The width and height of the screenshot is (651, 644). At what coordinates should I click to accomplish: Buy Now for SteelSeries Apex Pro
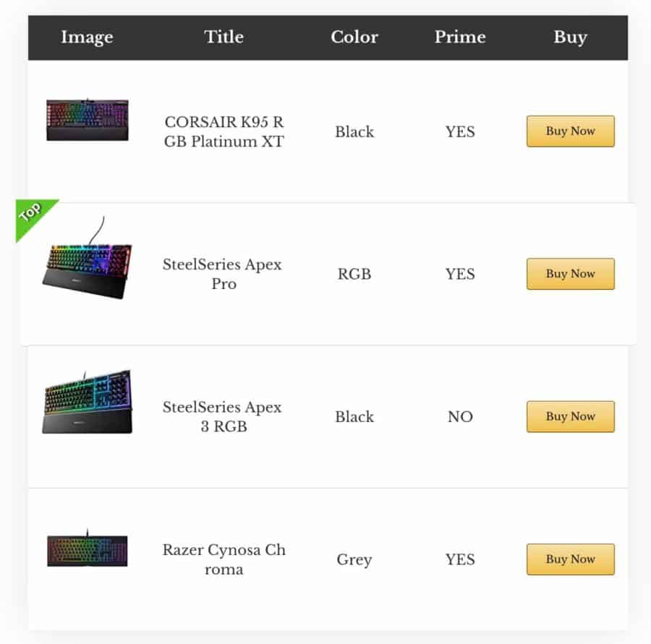click(571, 274)
